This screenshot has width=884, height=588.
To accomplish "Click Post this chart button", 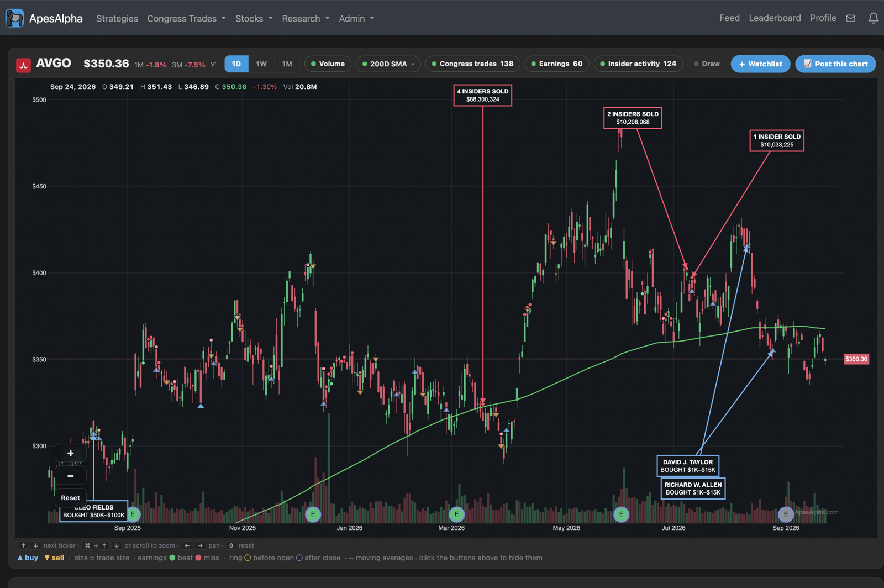I will (835, 64).
